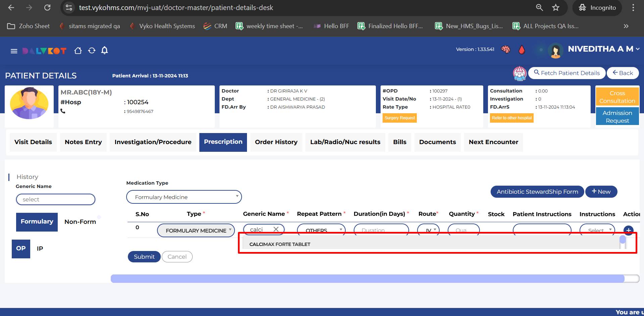
Task: Click the Submit button
Action: click(144, 257)
